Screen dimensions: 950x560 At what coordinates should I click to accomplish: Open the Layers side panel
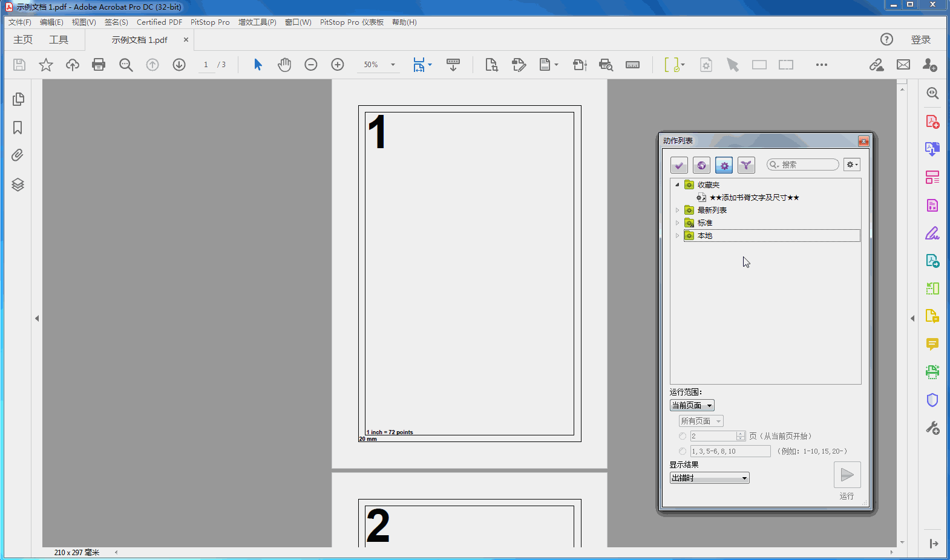[x=18, y=184]
